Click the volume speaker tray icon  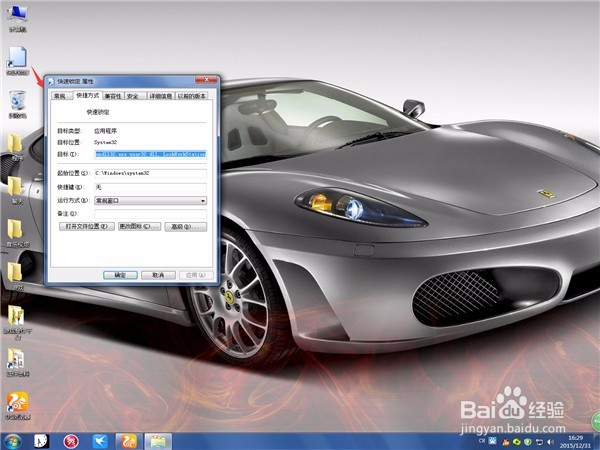(551, 442)
